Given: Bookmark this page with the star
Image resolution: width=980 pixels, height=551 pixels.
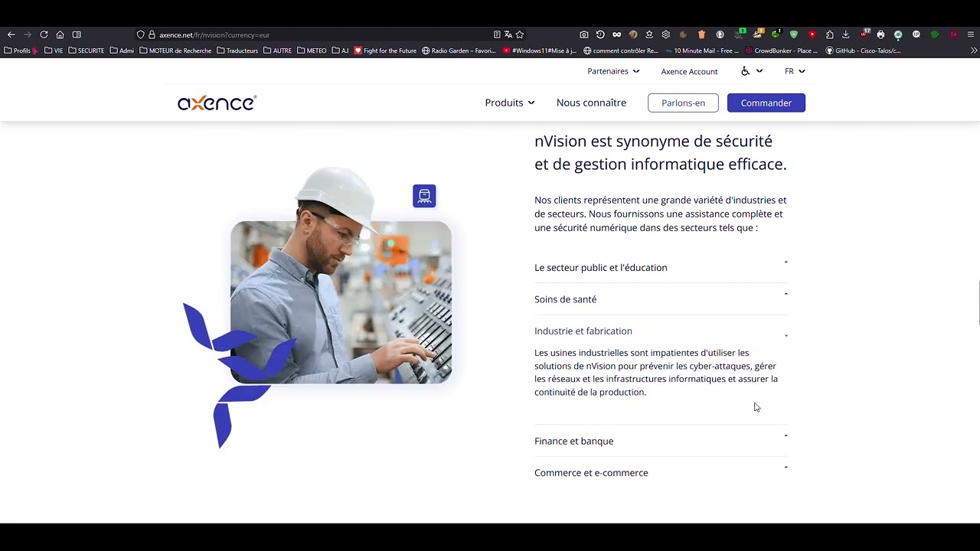Looking at the screenshot, I should pyautogui.click(x=520, y=34).
